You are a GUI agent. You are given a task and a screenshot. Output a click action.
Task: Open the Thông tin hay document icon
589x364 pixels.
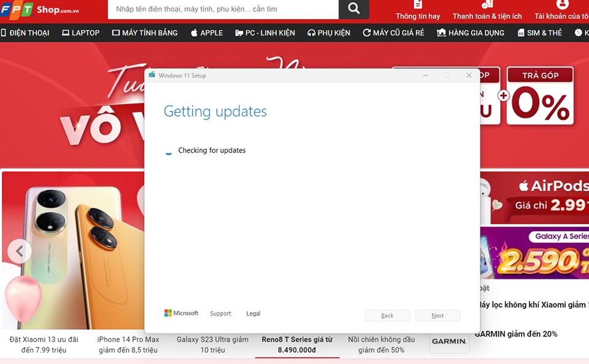(418, 4)
